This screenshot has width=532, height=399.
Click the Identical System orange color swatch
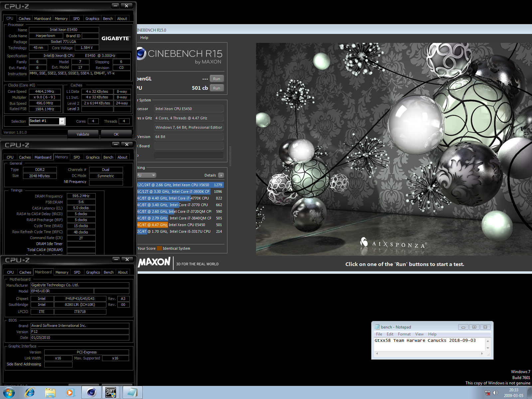tap(159, 248)
